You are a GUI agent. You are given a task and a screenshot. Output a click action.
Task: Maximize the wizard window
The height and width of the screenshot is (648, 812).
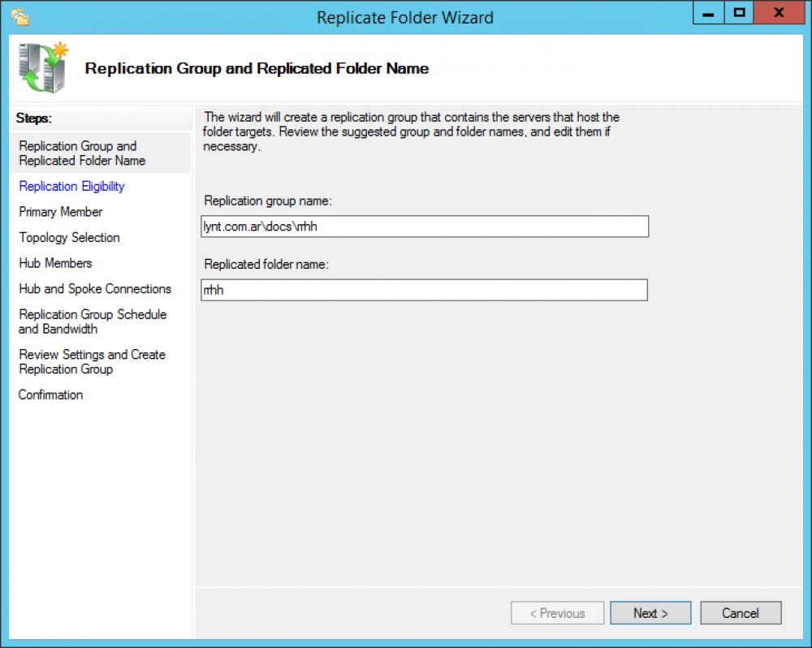coord(741,13)
